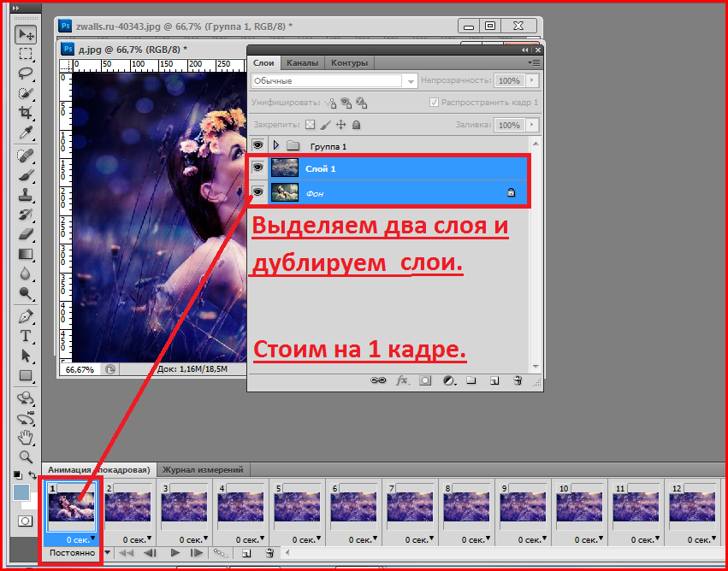Select the 3D Object Rotate tool
Image resolution: width=728 pixels, height=571 pixels.
(x=26, y=398)
